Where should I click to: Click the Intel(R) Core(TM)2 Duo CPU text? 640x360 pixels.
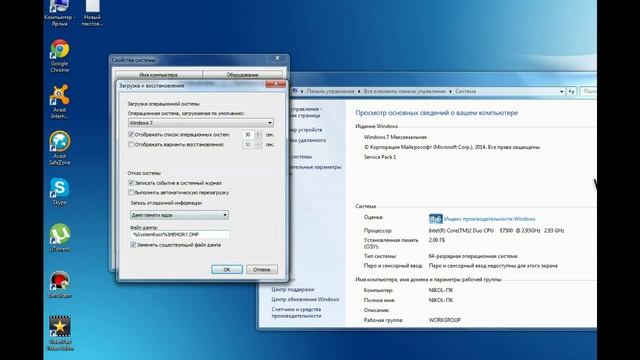(461, 231)
